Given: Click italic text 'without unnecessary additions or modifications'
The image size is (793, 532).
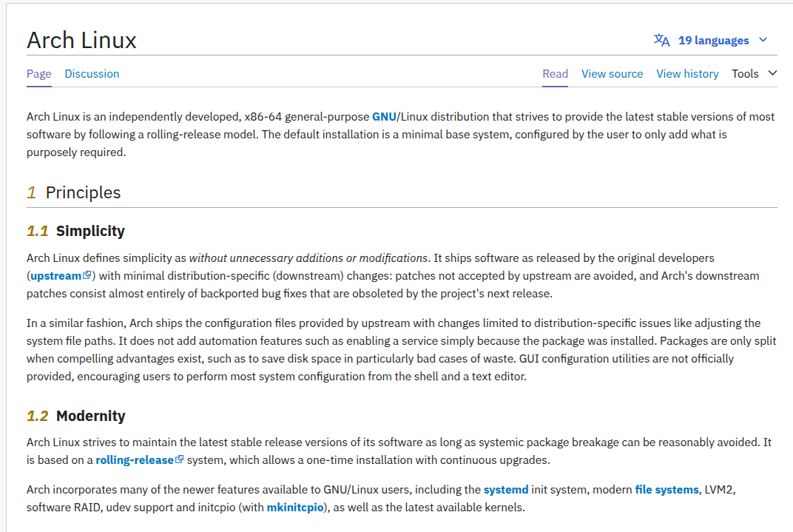Looking at the screenshot, I should [308, 258].
